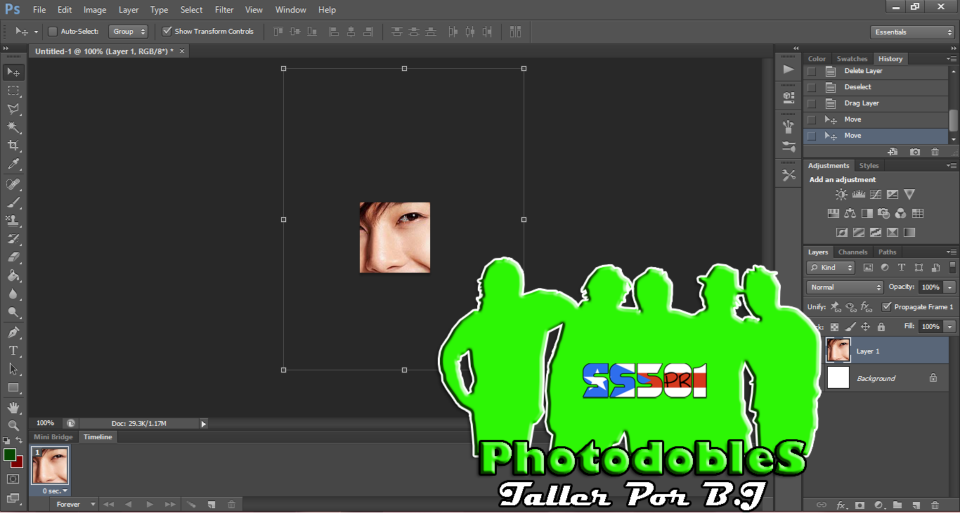Select the History Brush tool
Viewport: 960px width, 513px height.
point(13,239)
